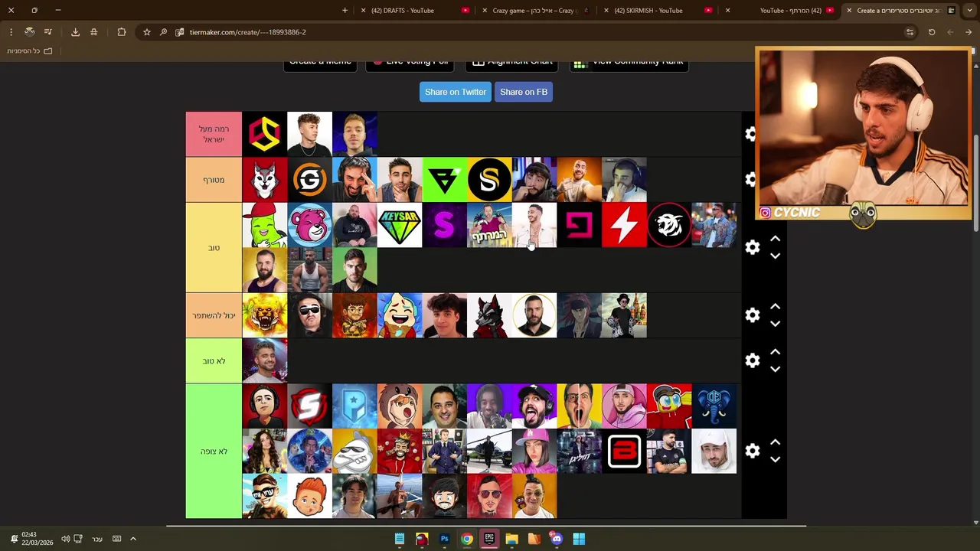Screen dimensions: 980x551
Task: Bookmark this page with the star icon
Action: tap(147, 32)
